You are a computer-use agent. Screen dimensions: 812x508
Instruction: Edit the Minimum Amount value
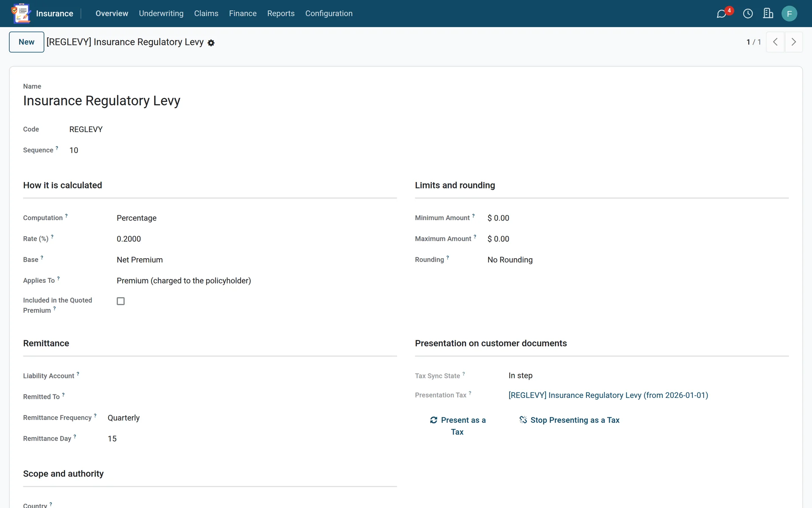point(638,218)
